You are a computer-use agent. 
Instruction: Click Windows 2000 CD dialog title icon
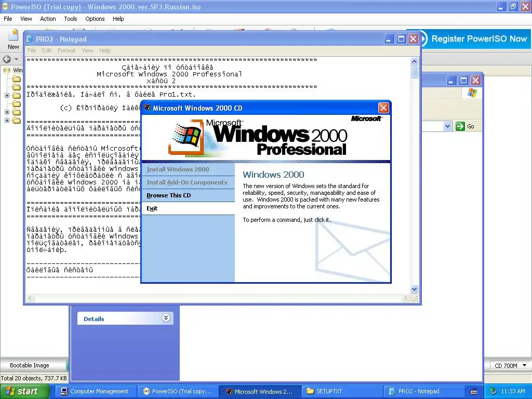click(147, 108)
